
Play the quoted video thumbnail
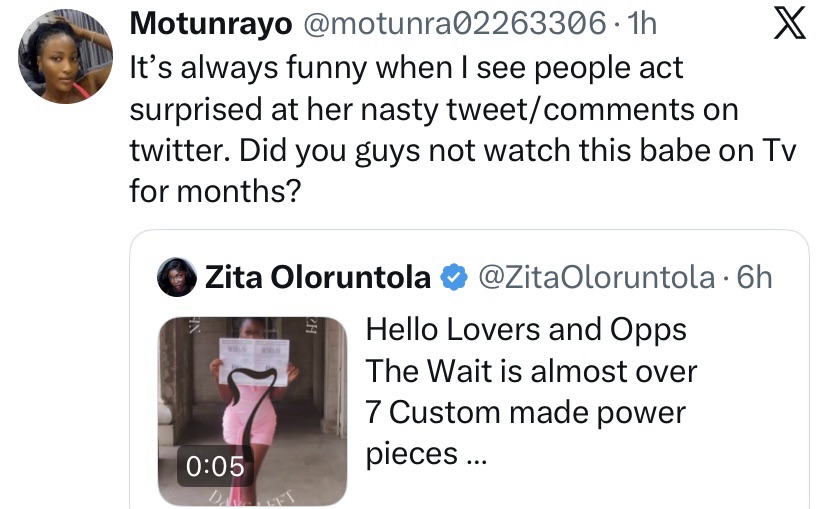pyautogui.click(x=252, y=410)
